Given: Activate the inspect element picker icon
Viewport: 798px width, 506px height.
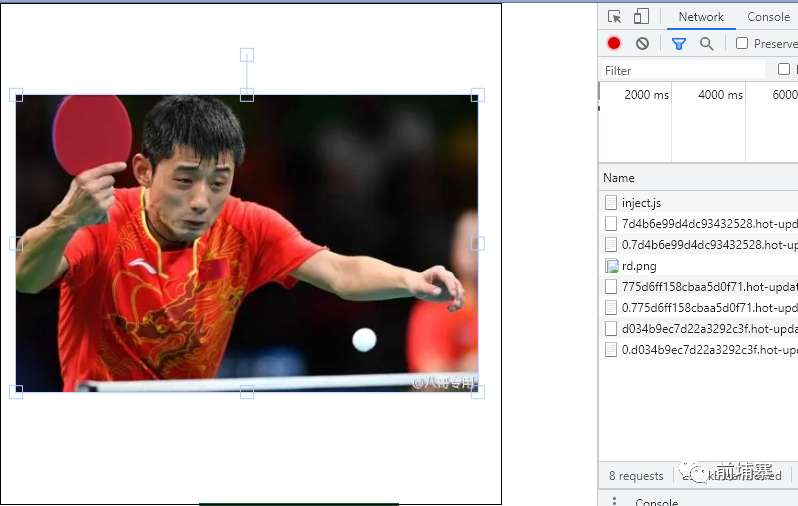Looking at the screenshot, I should coord(614,17).
